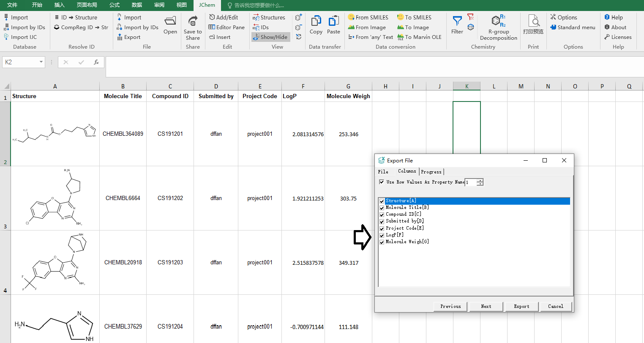The width and height of the screenshot is (644, 343).
Task: Open the Editor Pane
Action: pos(226,27)
